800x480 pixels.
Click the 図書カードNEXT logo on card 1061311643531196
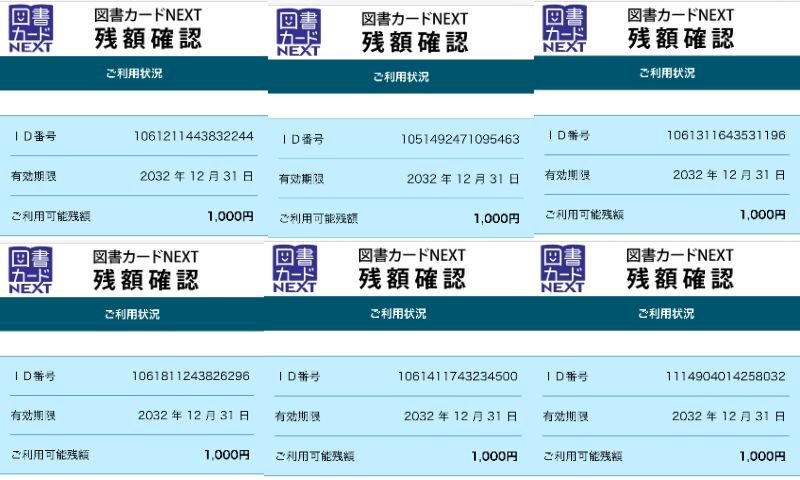565,29
